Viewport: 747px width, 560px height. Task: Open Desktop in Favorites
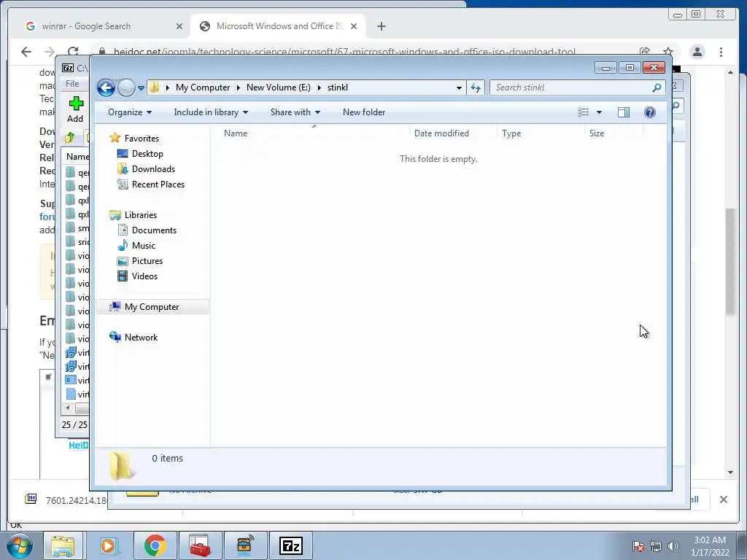[x=147, y=154]
